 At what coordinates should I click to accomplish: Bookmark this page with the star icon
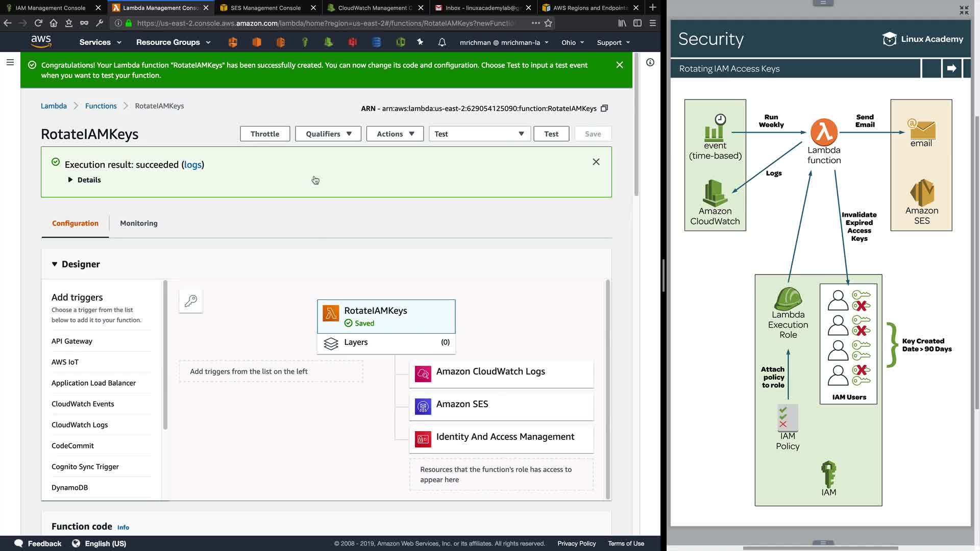point(548,23)
